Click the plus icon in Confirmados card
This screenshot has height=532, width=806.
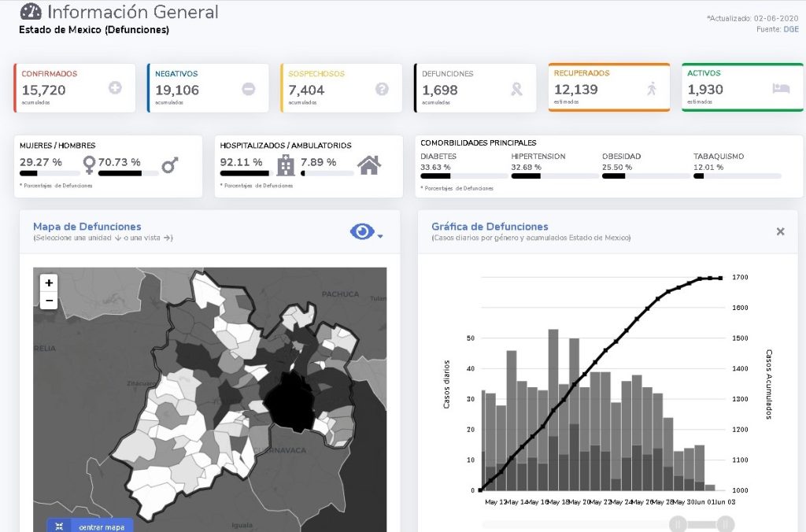point(115,88)
